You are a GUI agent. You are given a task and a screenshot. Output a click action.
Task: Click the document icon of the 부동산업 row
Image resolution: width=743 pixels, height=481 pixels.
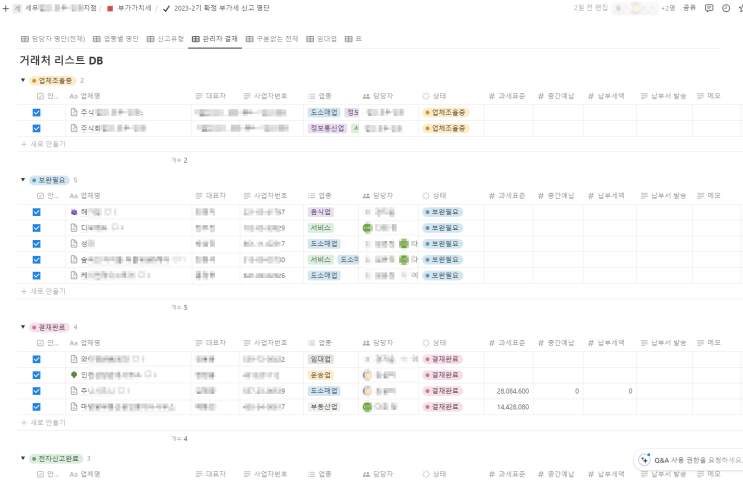tap(74, 407)
